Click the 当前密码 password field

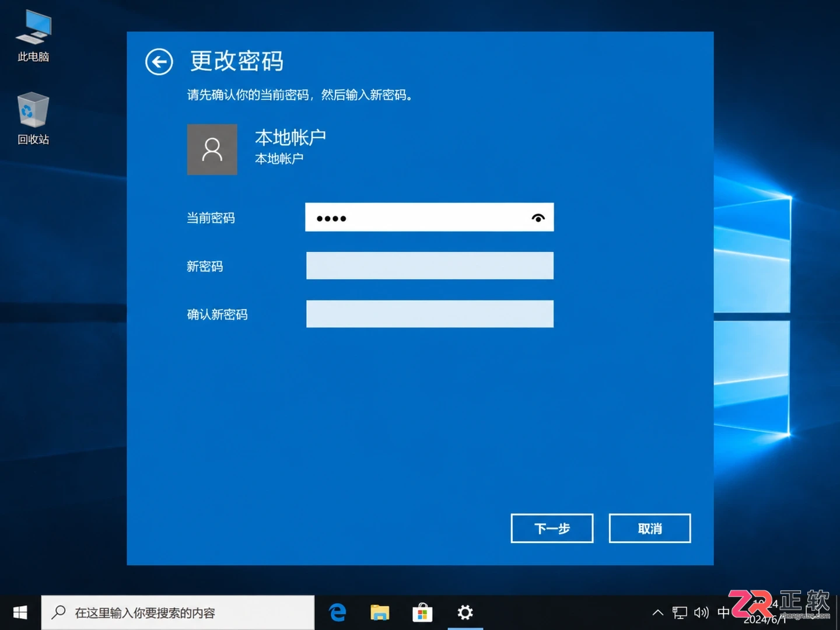429,217
